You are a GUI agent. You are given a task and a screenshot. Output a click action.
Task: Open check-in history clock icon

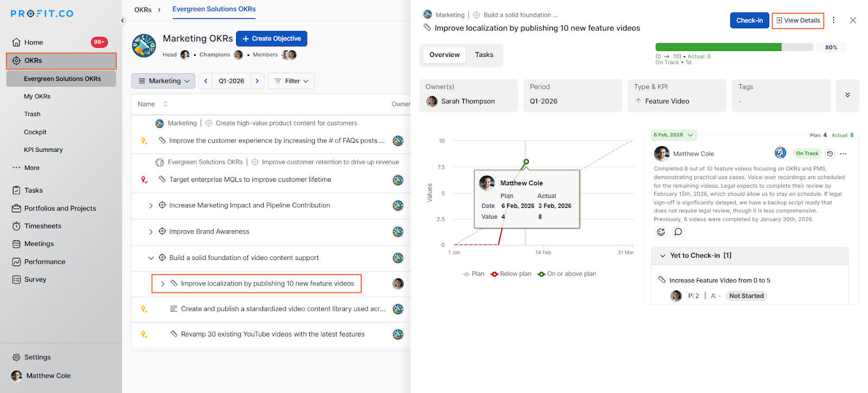pyautogui.click(x=829, y=154)
